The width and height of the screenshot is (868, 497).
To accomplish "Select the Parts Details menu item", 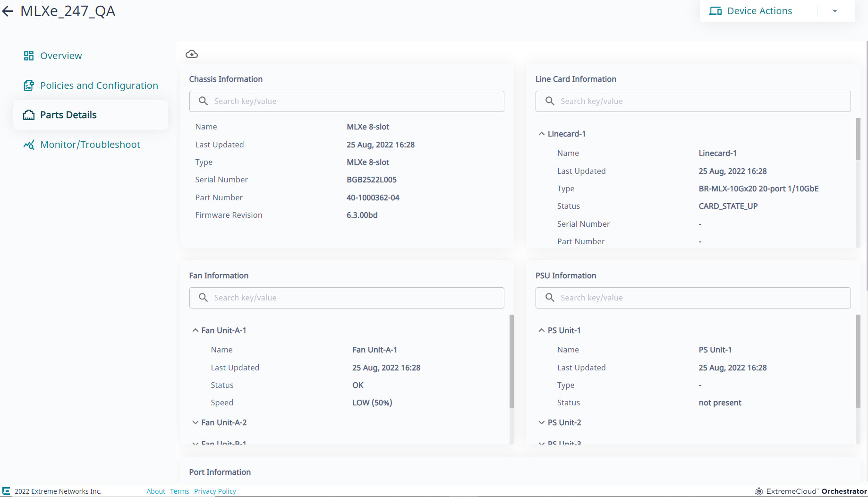I will tap(91, 115).
